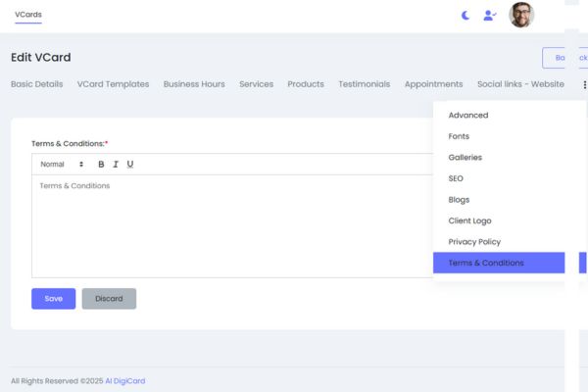
Task: Apply underline formatting in the editor
Action: 130,165
